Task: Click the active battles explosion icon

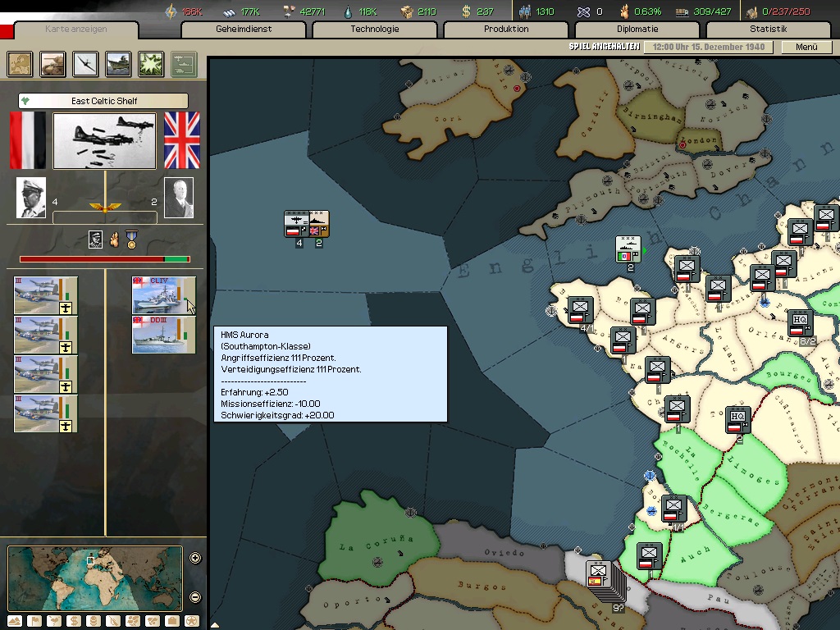Action: 151,63
